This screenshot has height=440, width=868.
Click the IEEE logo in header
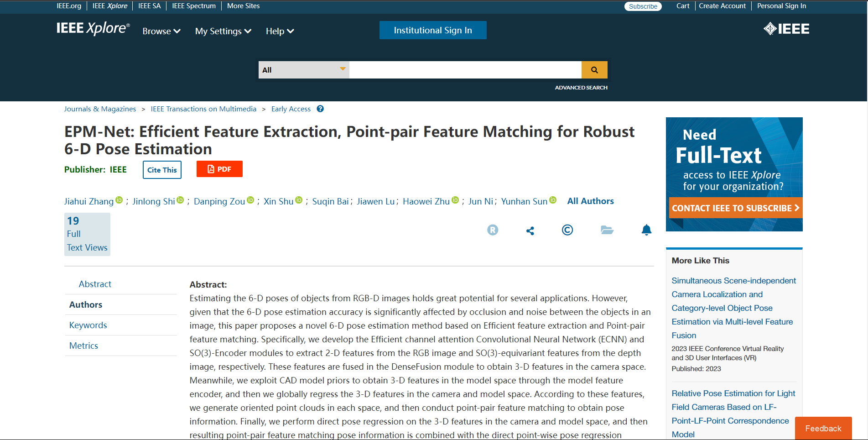[x=786, y=29]
